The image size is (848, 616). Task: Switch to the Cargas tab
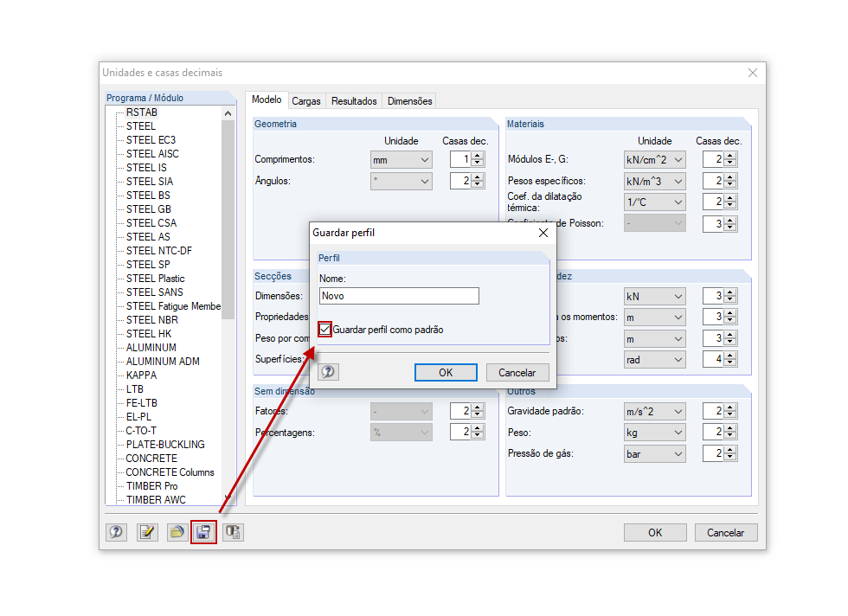pyautogui.click(x=306, y=101)
